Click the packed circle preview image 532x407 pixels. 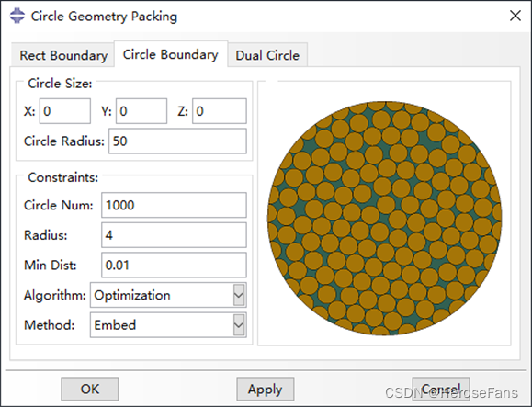click(384, 218)
